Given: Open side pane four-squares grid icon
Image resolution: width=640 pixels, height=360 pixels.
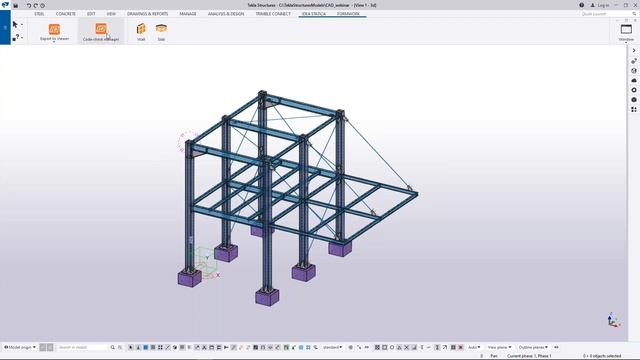Looking at the screenshot, I should point(634,109).
